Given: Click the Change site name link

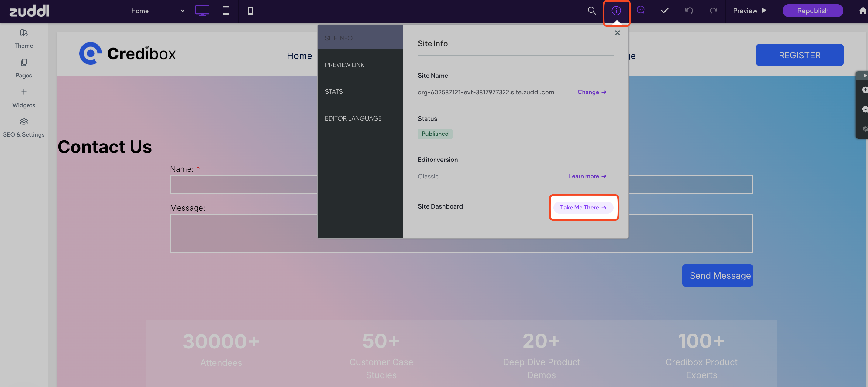Looking at the screenshot, I should coord(591,92).
